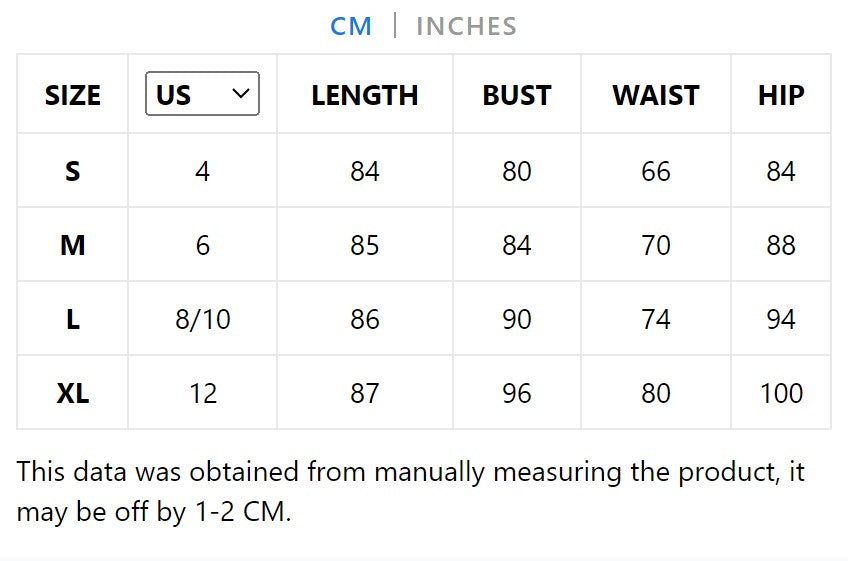Click the M length value 85
The height and width of the screenshot is (561, 848).
[x=365, y=245]
